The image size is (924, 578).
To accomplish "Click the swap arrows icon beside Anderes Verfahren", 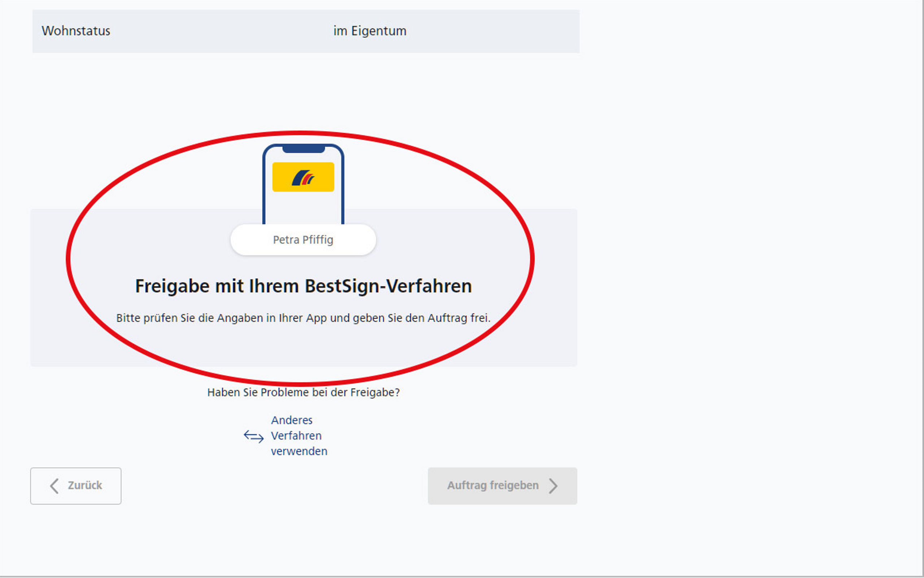I will click(x=253, y=436).
